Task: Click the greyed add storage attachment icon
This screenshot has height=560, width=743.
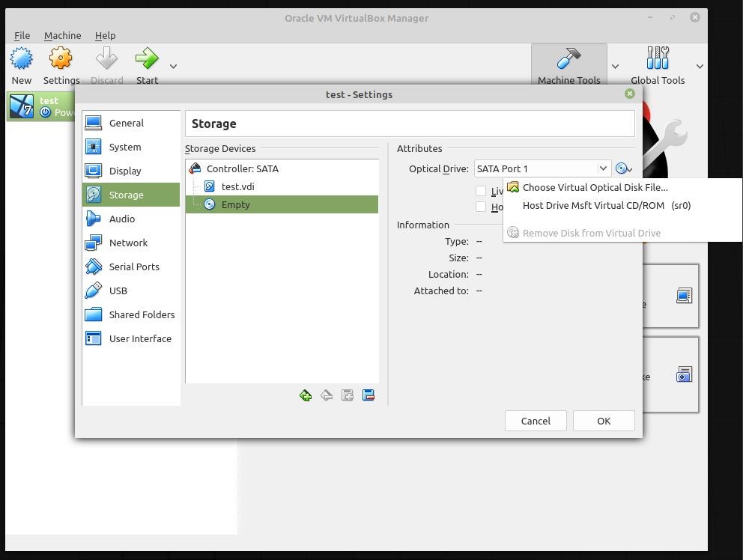Action: pos(348,395)
